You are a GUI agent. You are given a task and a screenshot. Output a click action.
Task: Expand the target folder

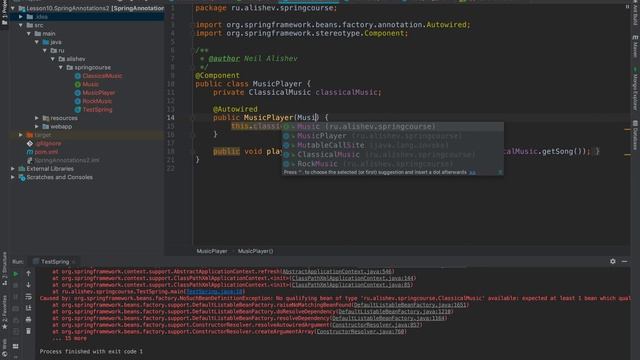[x=21, y=135]
